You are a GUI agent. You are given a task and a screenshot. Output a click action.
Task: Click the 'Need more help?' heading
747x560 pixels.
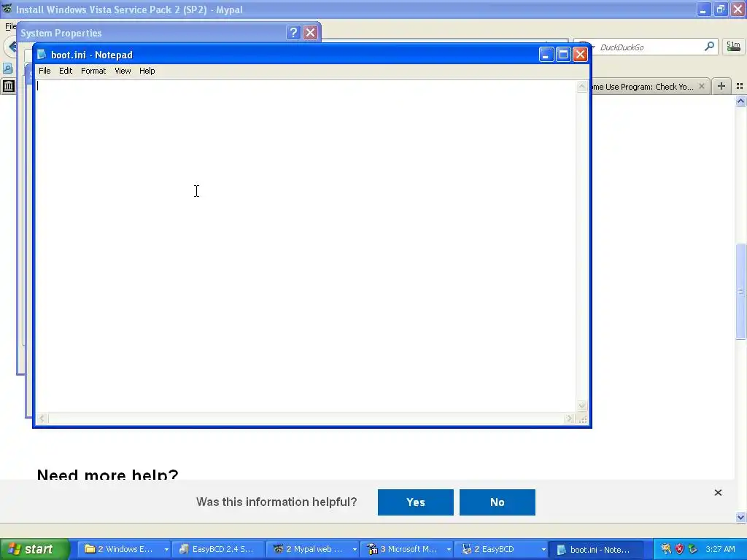click(x=108, y=474)
